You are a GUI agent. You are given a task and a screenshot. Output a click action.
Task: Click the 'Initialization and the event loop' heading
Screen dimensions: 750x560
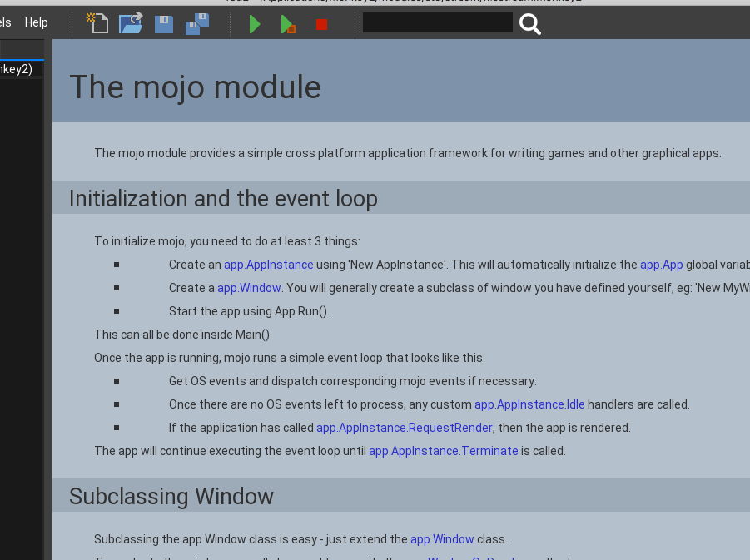pos(223,198)
